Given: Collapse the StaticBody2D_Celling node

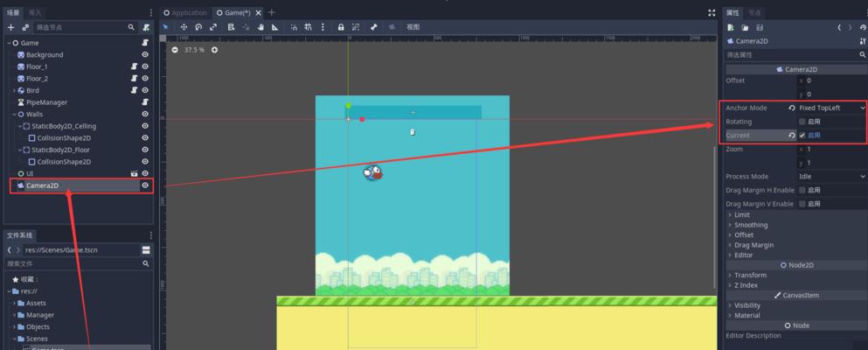Looking at the screenshot, I should pyautogui.click(x=20, y=126).
